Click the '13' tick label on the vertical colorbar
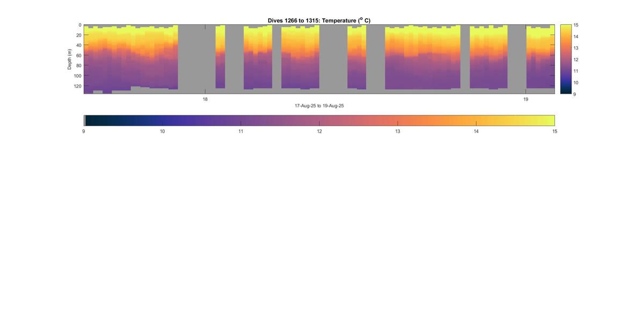 click(x=575, y=48)
